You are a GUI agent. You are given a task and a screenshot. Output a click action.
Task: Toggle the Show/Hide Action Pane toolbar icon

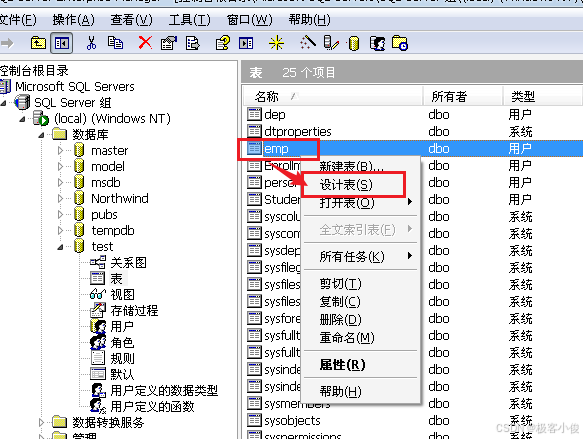pyautogui.click(x=246, y=43)
